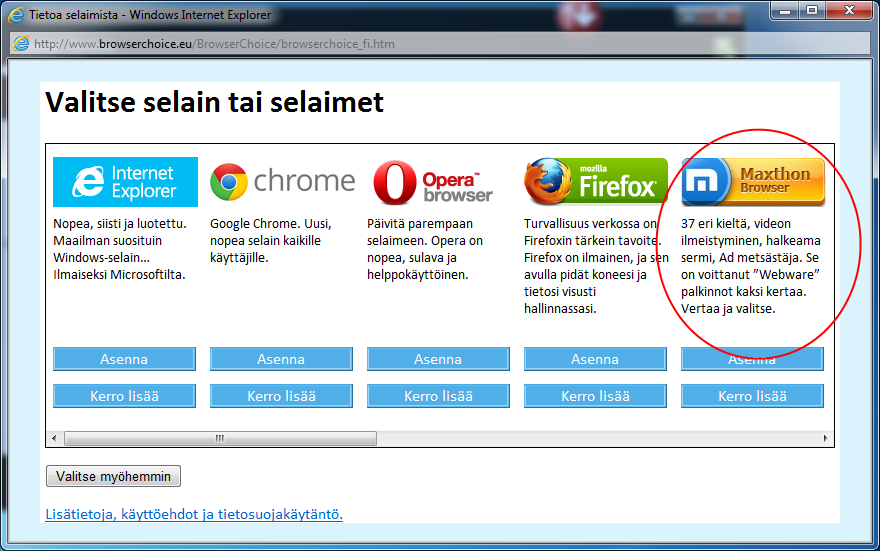Install Internet Explorer with Asenna button

124,359
